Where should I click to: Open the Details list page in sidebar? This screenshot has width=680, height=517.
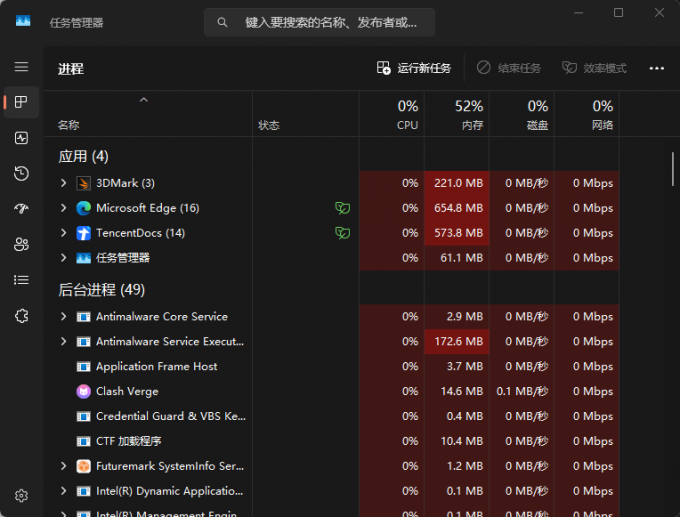pos(21,280)
